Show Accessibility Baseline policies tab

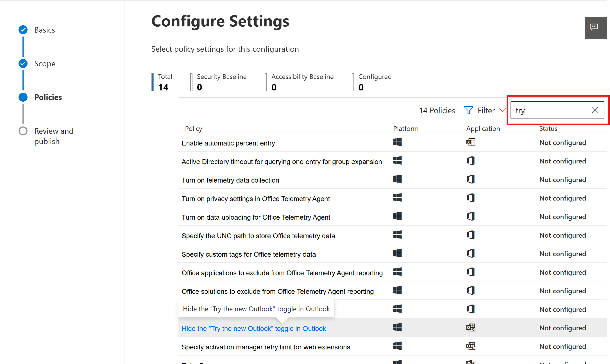click(x=302, y=82)
